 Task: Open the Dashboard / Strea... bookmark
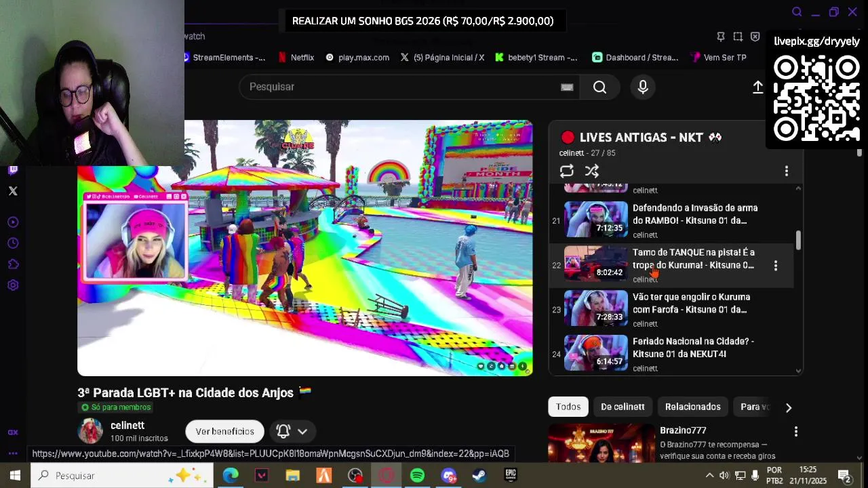[x=635, y=58]
